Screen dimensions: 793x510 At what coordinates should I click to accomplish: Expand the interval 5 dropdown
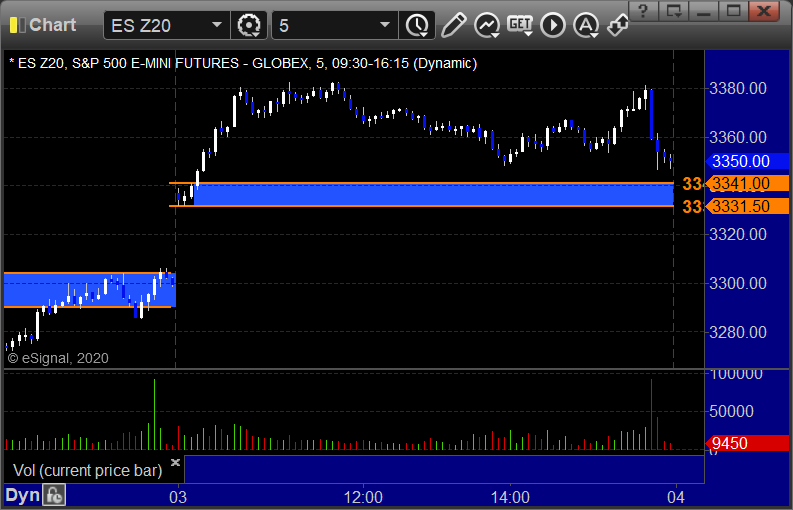pos(385,25)
